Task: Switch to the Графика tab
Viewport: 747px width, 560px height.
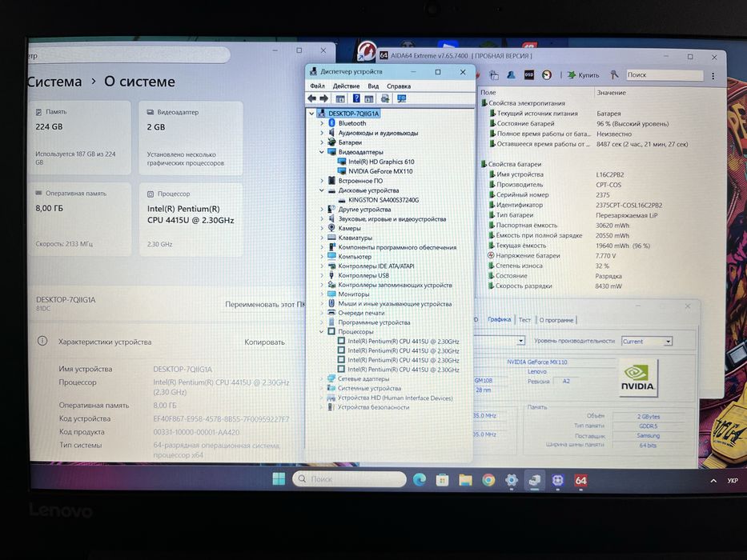Action: (500, 319)
